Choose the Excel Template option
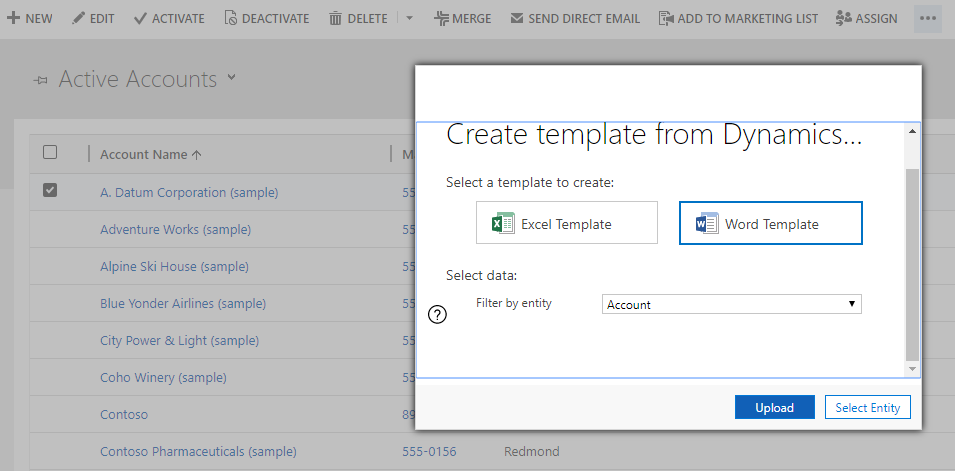Screen dimensions: 955x471 (567, 222)
